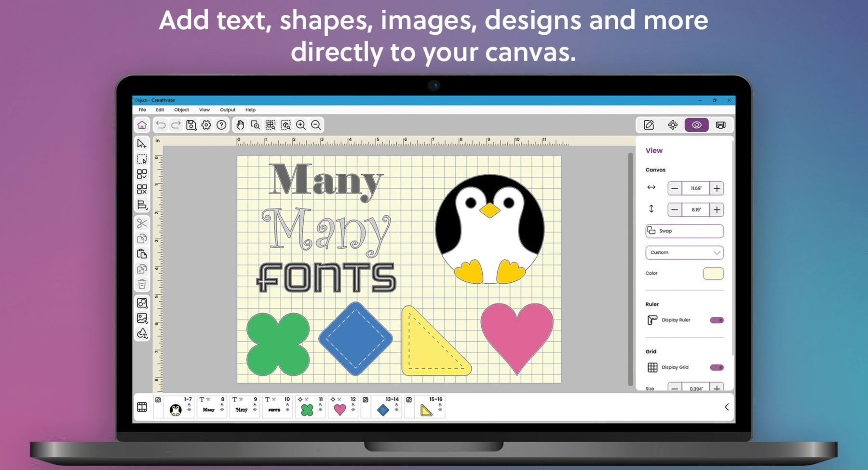Screen dimensions: 868x470
Task: Open the Output menu
Action: pyautogui.click(x=227, y=110)
